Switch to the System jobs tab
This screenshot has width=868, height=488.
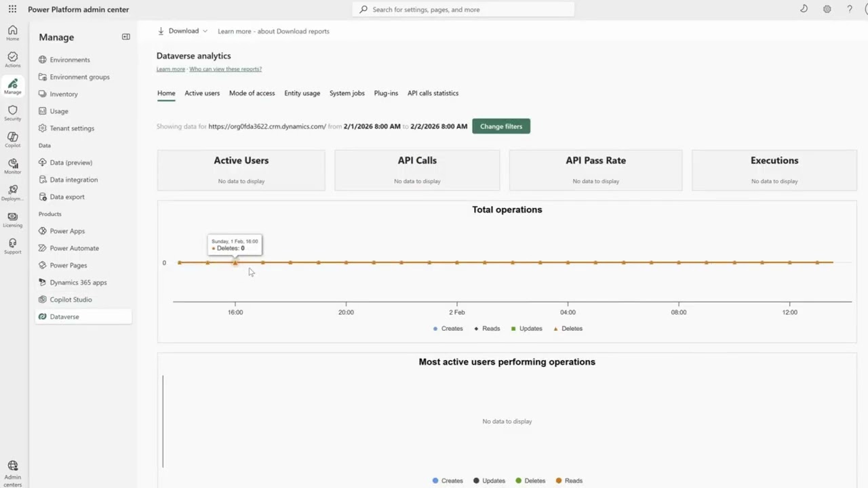(347, 93)
